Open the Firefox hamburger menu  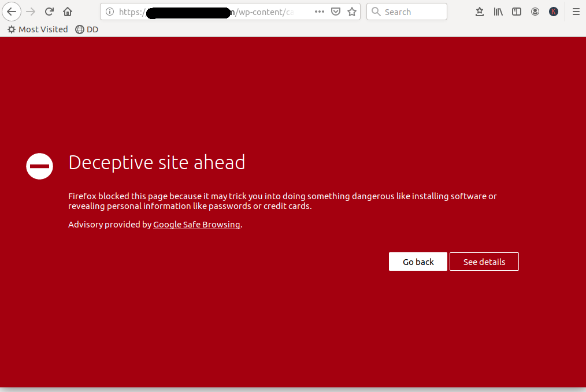pyautogui.click(x=576, y=12)
